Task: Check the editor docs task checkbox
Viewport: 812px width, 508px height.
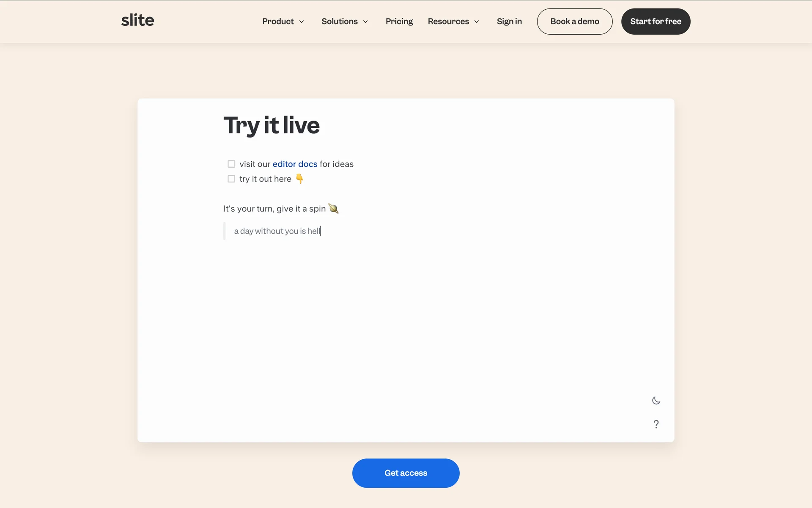Action: 231,164
